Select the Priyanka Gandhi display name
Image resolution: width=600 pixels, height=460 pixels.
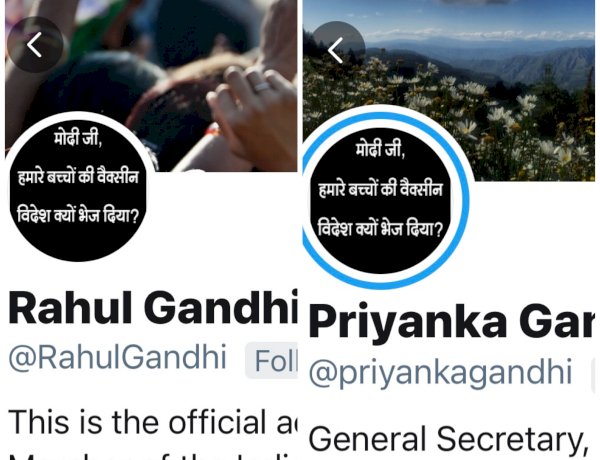[x=452, y=321]
